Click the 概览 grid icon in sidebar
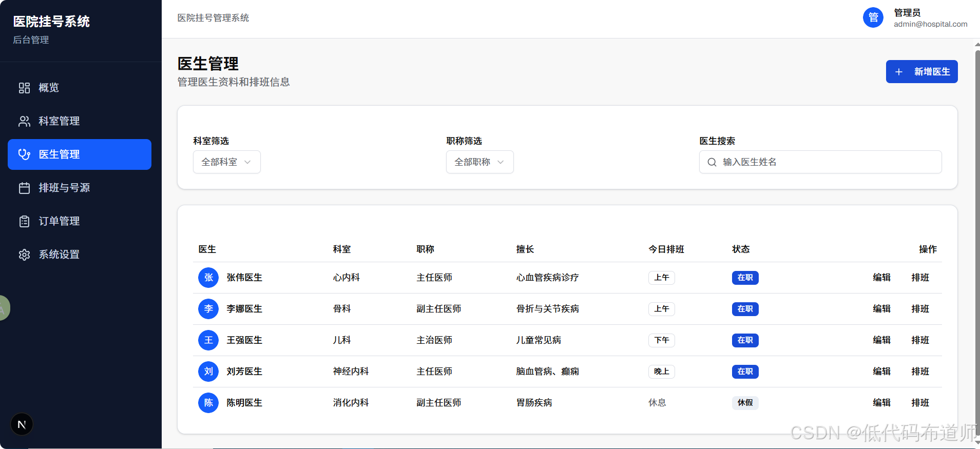Viewport: 980px width, 449px height. (24, 88)
